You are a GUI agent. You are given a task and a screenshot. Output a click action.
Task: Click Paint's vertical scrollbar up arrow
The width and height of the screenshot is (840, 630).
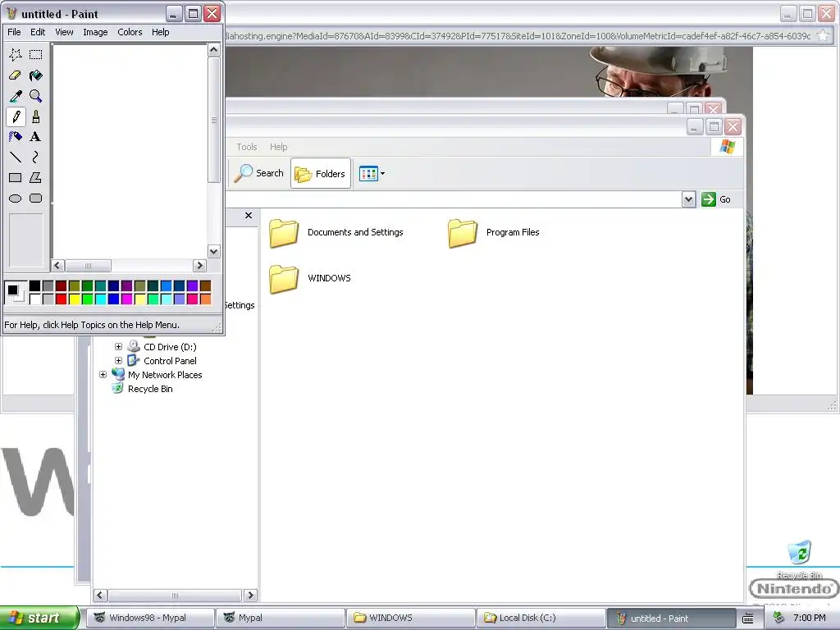point(214,50)
